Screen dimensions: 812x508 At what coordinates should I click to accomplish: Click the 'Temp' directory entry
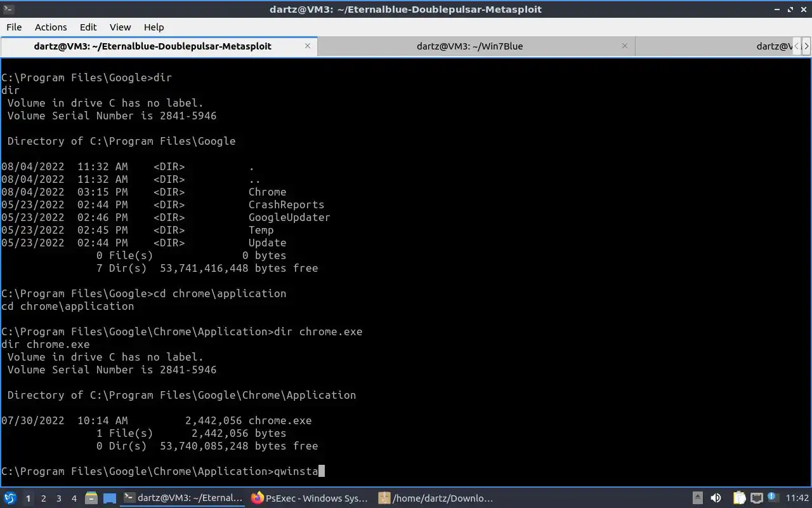coord(261,230)
